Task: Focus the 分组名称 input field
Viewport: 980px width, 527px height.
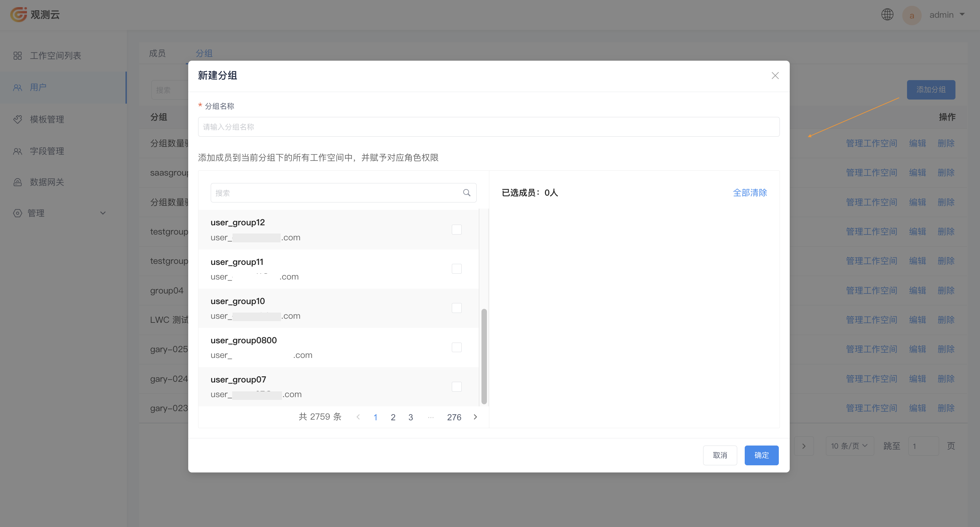Action: [489, 126]
